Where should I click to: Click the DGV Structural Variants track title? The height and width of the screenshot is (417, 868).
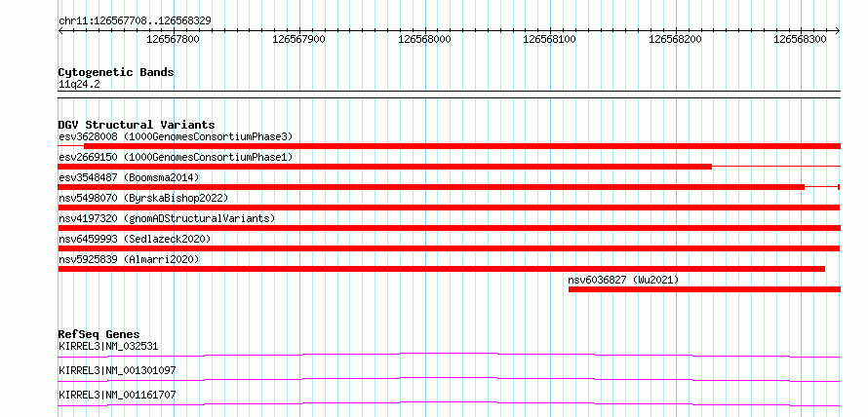pos(137,125)
